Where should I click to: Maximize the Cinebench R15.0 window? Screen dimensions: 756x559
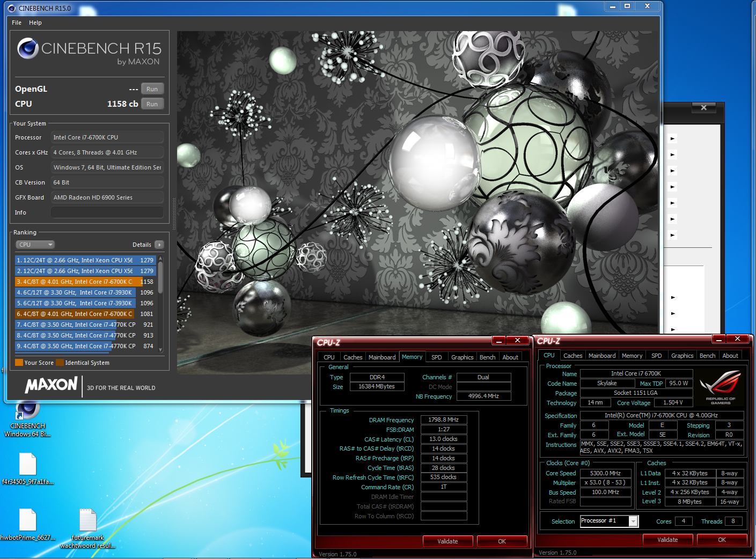click(x=627, y=6)
